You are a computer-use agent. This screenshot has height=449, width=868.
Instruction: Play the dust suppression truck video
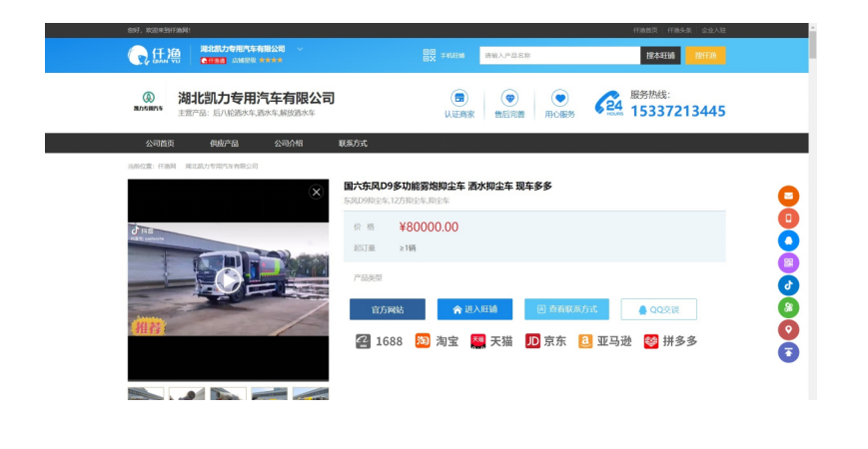228,280
